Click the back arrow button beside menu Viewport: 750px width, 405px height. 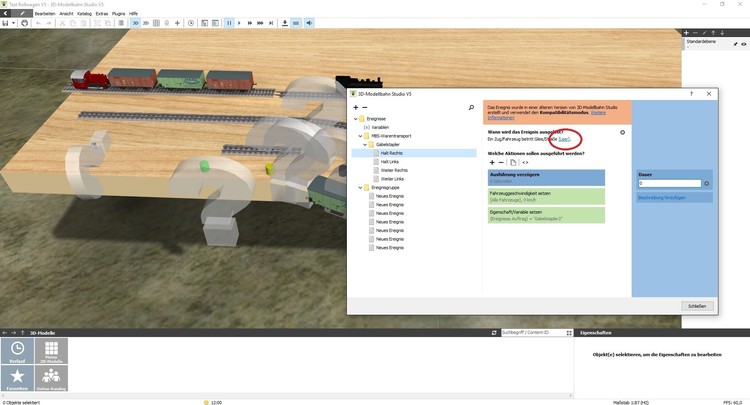coord(6,13)
